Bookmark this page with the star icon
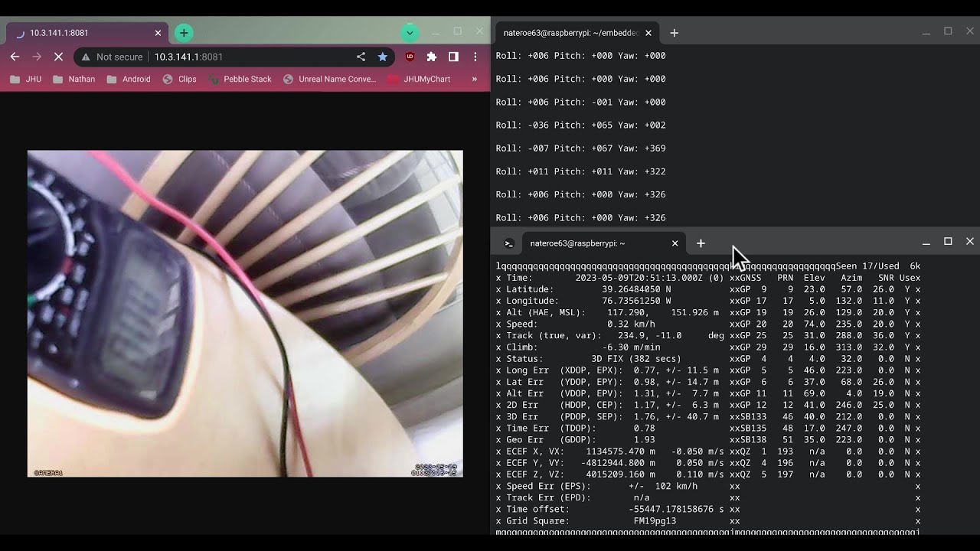This screenshot has width=980, height=551. pos(382,57)
